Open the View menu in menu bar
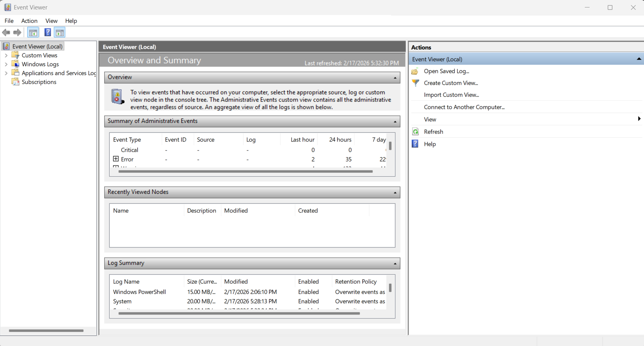The image size is (644, 346). (x=51, y=21)
